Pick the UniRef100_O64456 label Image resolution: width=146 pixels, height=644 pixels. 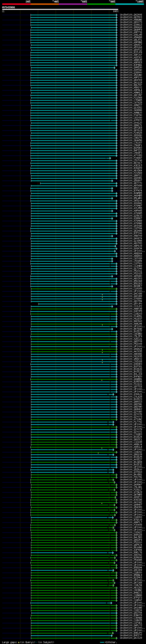131,140
